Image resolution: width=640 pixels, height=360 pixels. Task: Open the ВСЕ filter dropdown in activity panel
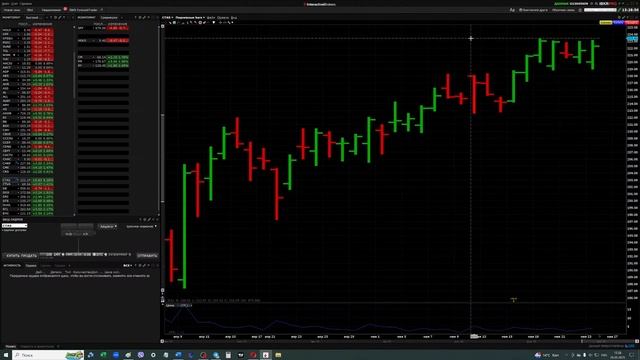click(127, 265)
